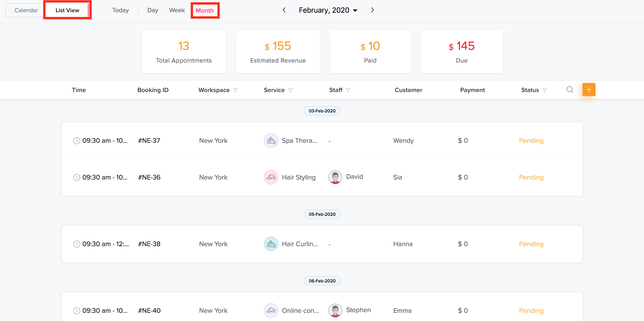Open the Workspace column filter
The image size is (644, 321).
coord(235,90)
